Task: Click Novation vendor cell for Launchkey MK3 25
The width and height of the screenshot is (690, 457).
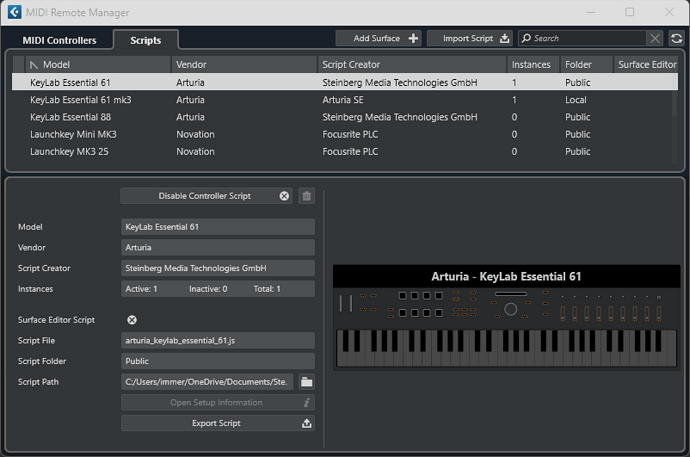Action: click(x=195, y=151)
